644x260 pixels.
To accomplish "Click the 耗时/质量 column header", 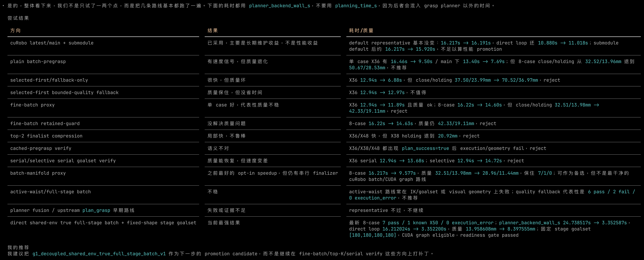I will (361, 31).
